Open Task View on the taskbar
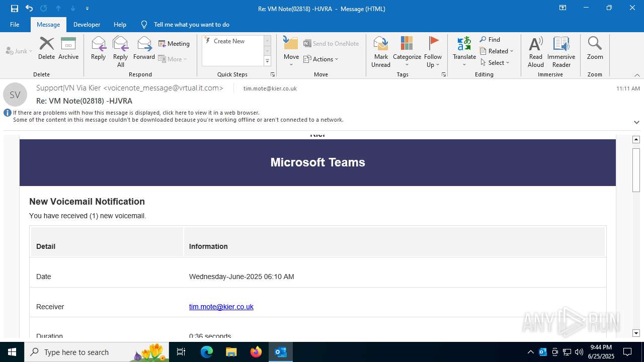The height and width of the screenshot is (362, 644). (181, 352)
